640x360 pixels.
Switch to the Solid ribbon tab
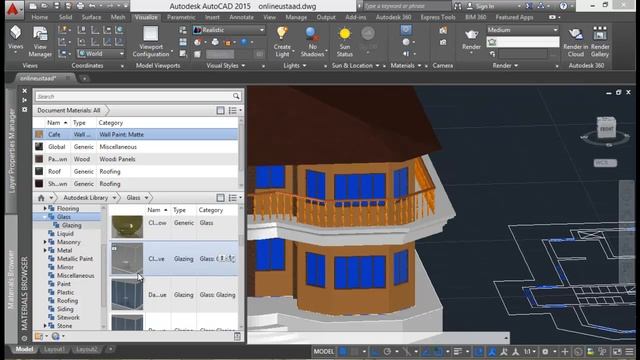click(65, 17)
